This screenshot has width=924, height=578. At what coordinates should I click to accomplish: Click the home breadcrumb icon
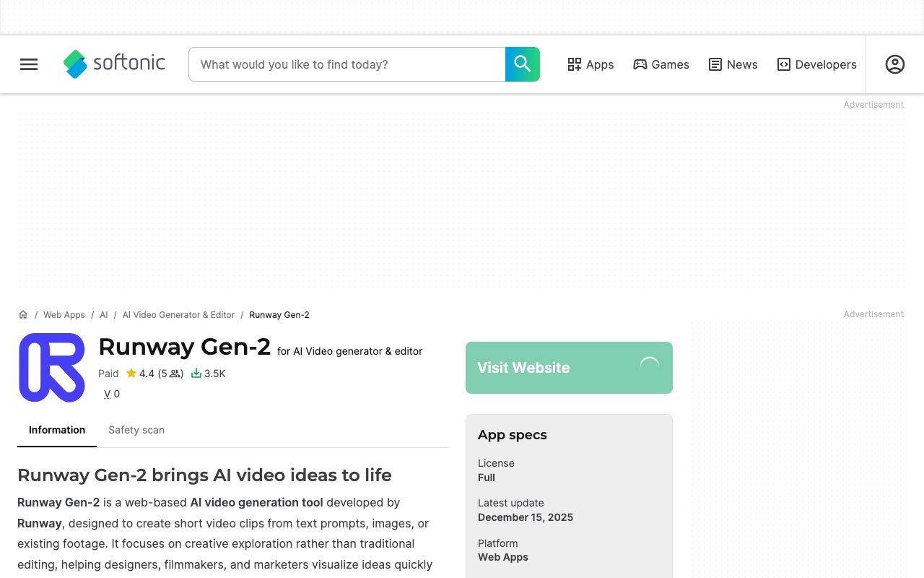[23, 315]
